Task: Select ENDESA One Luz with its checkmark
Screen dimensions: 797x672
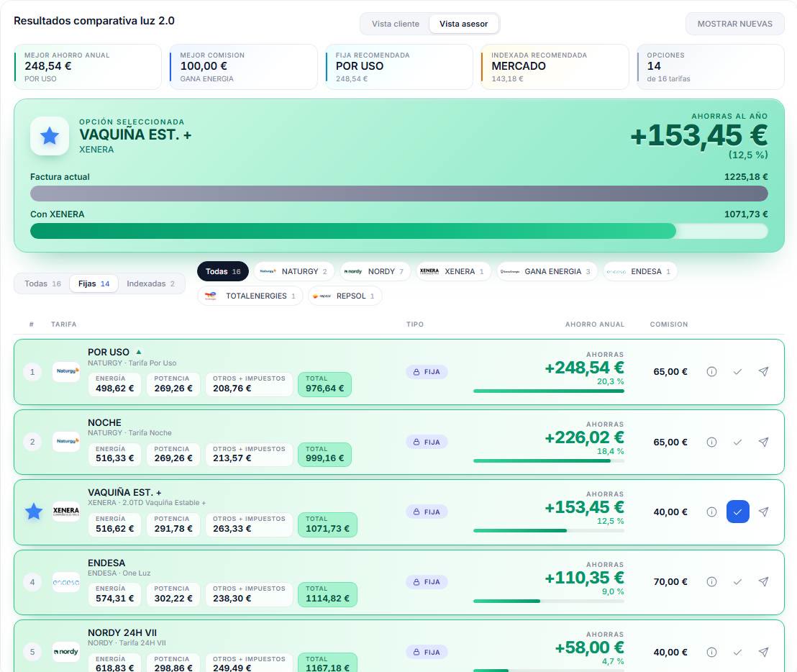Action: 737,581
